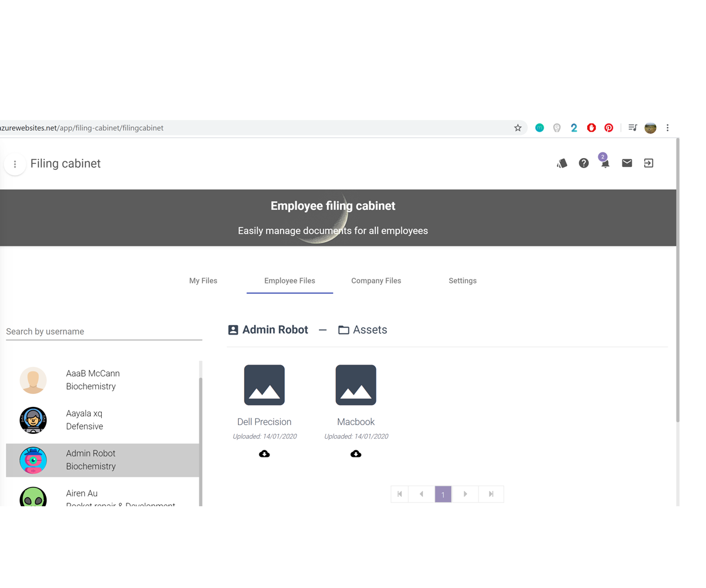Screen dimensions: 706x588
Task: Click the logout exit icon
Action: [x=648, y=163]
